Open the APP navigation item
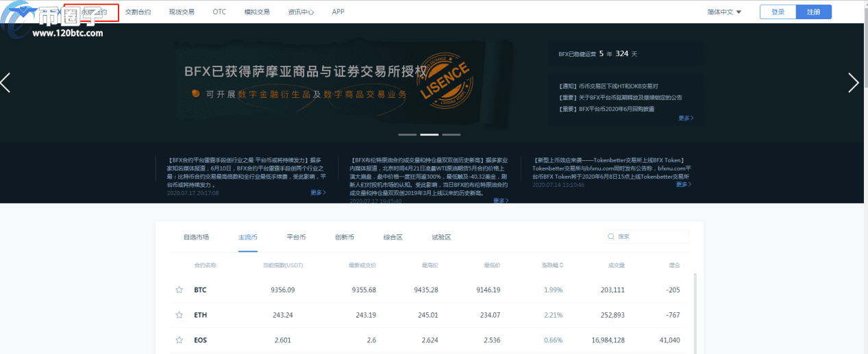 coord(338,12)
